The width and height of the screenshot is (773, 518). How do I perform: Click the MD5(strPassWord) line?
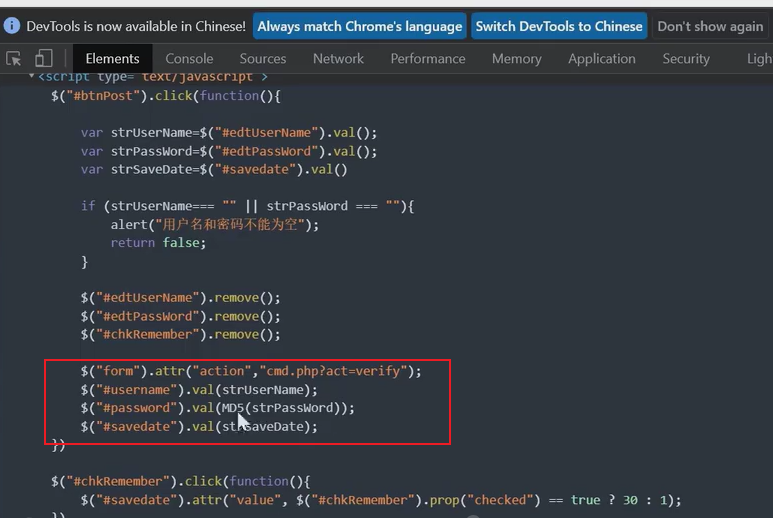[217, 408]
